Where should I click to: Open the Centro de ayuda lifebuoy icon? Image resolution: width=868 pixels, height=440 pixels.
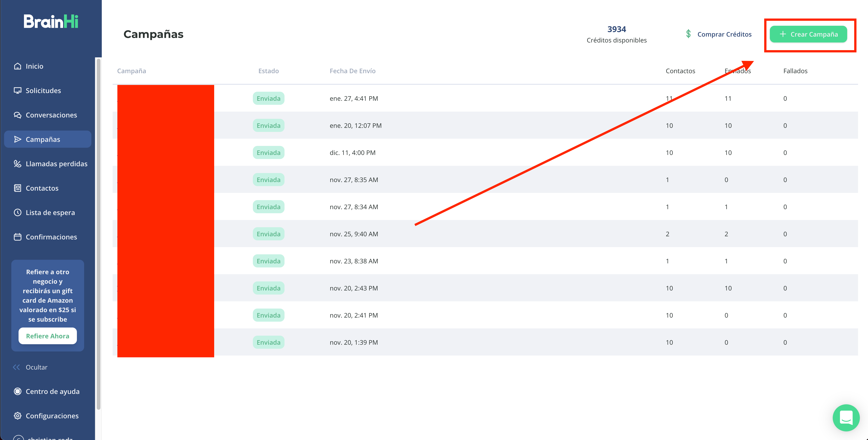click(17, 391)
